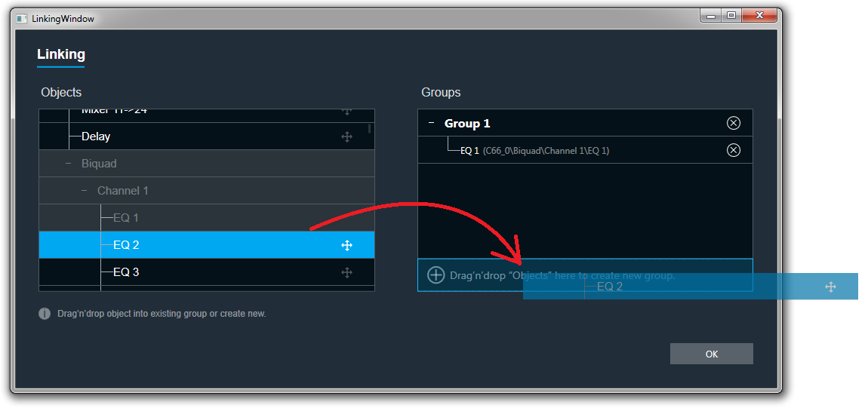868x408 pixels.
Task: Collapse the Channel 1 tree node
Action: pos(85,191)
